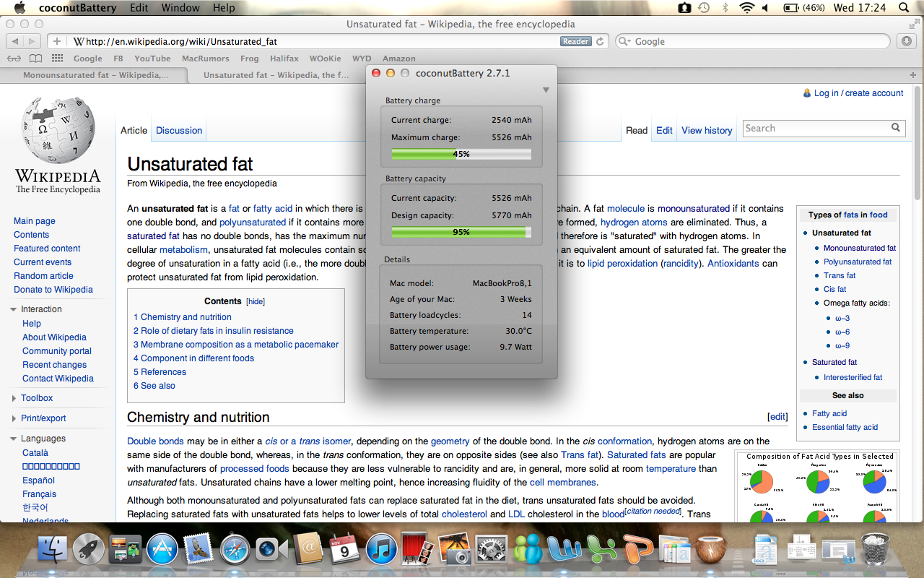Open the coconutBattery application menu
This screenshot has height=578, width=924.
79,8
